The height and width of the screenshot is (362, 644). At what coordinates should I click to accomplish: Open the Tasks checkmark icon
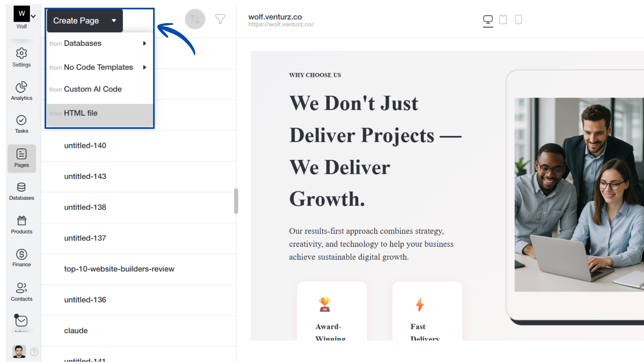21,120
